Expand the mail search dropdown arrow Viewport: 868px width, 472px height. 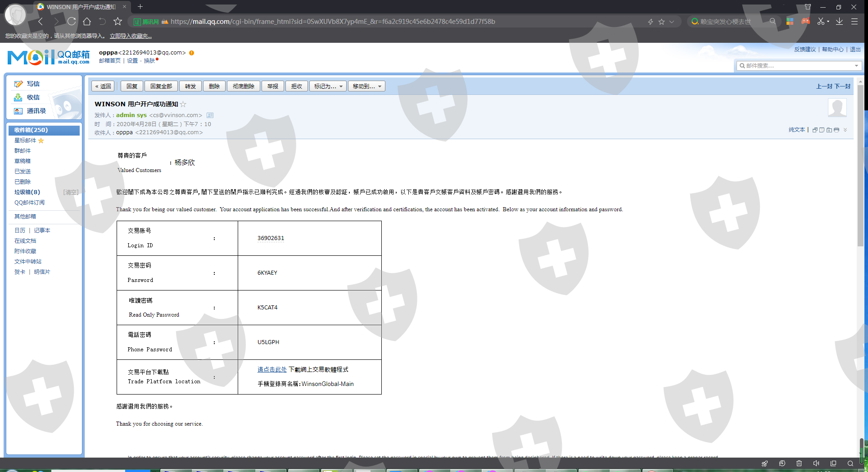(x=856, y=66)
